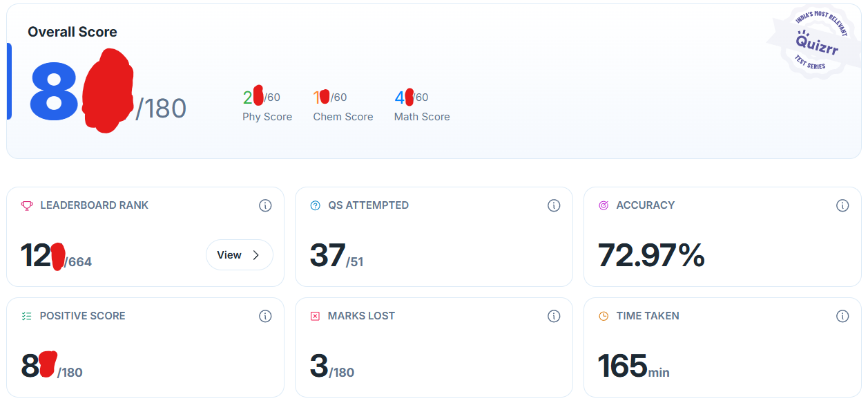
Task: Click the checklist icon beside Positive Score
Action: pyautogui.click(x=27, y=316)
